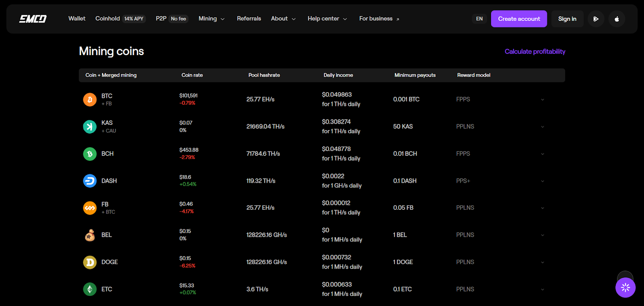Expand the BCH row chevron

[x=542, y=154]
